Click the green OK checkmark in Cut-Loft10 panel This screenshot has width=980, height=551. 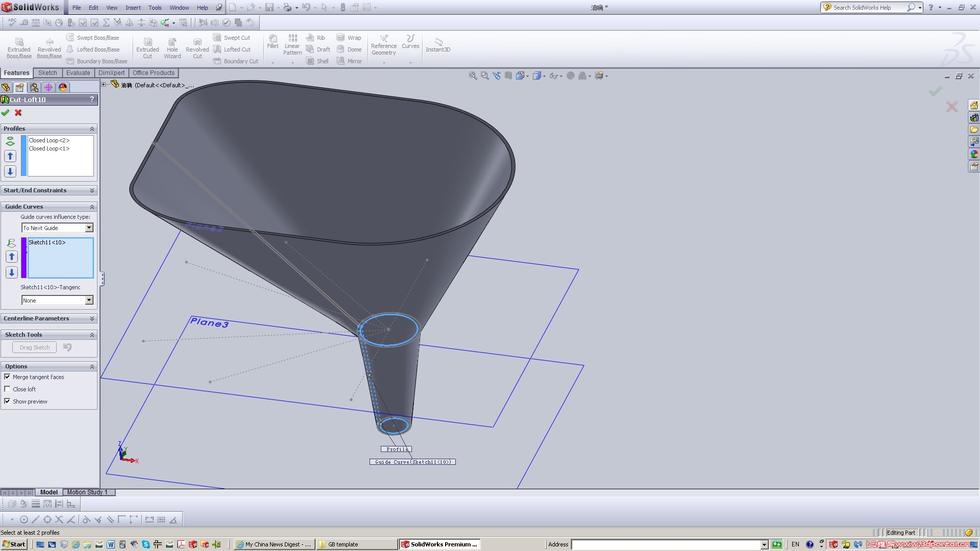click(x=6, y=113)
